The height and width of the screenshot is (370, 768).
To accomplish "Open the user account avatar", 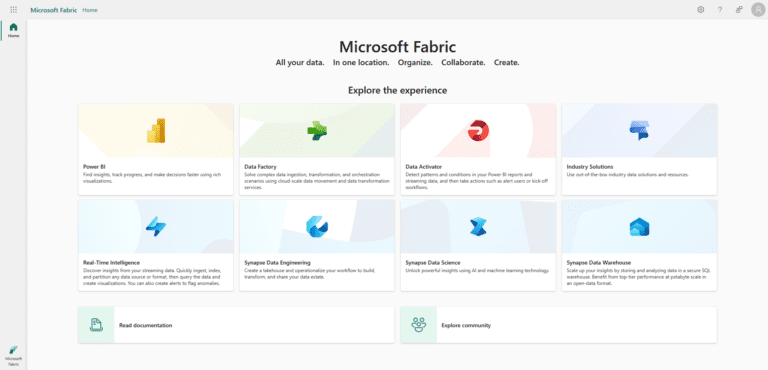I will click(758, 10).
